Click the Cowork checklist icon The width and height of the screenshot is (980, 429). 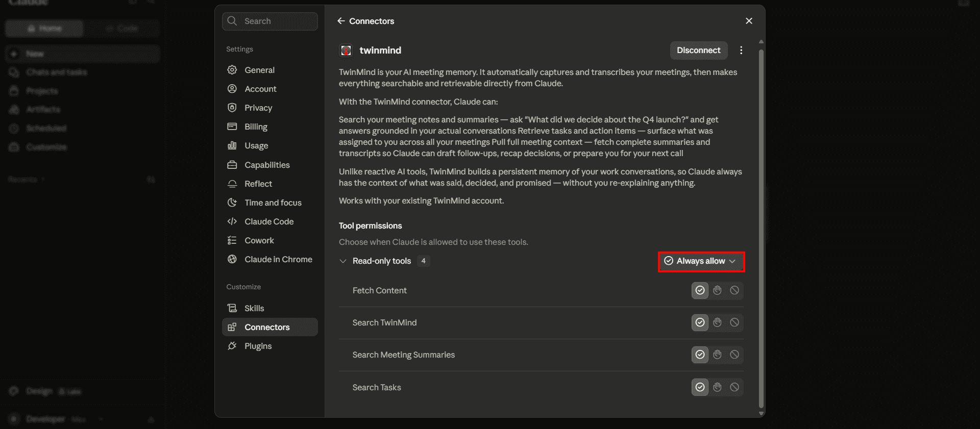(232, 240)
